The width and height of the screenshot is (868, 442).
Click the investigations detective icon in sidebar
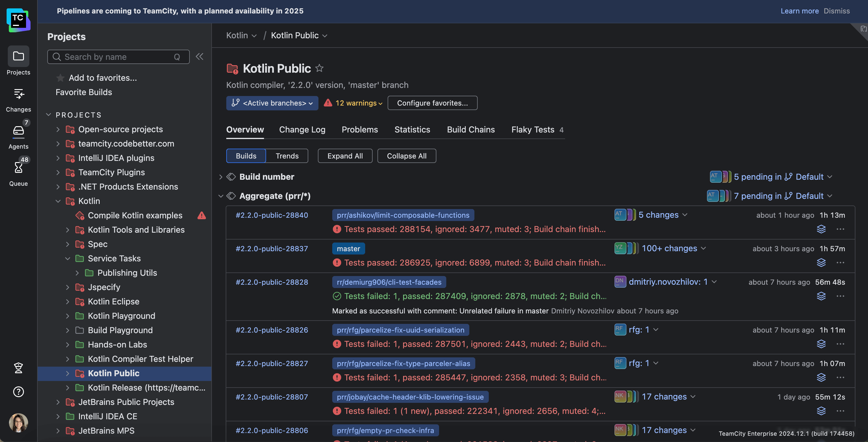(18, 368)
